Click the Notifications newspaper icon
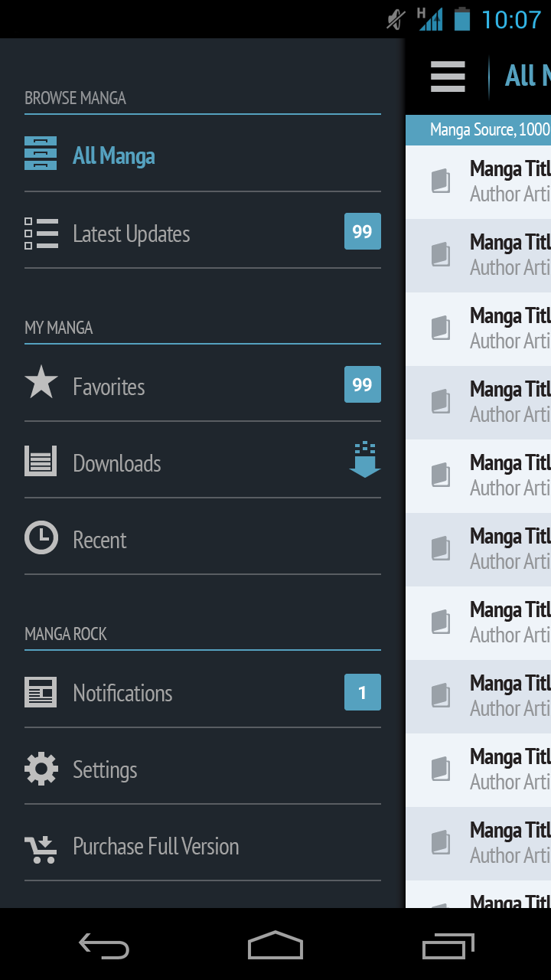Image resolution: width=551 pixels, height=980 pixels. (41, 692)
